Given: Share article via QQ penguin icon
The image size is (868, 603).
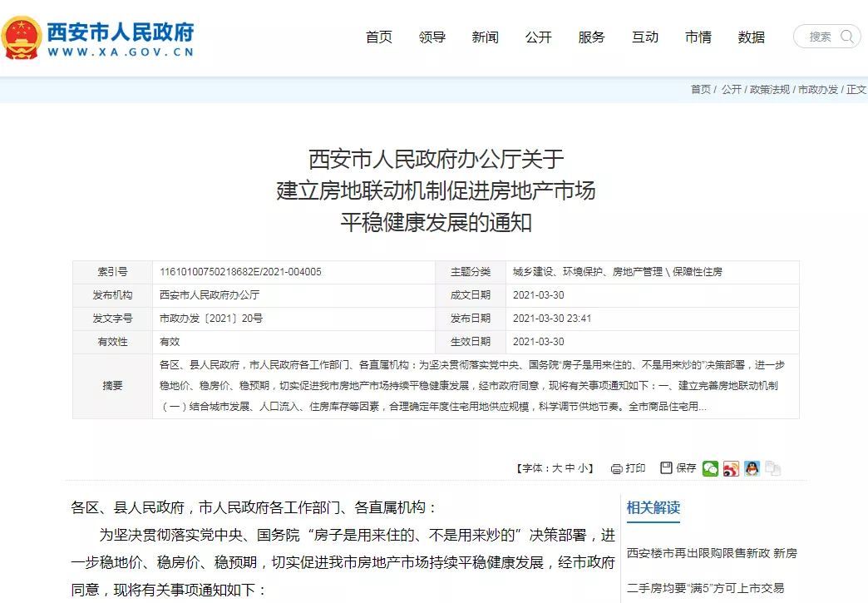Looking at the screenshot, I should point(752,468).
